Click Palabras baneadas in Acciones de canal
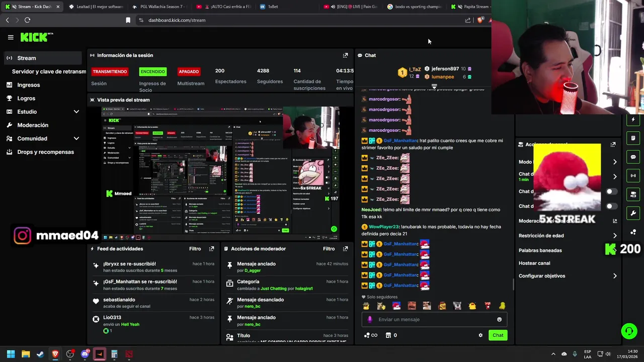This screenshot has height=362, width=644. click(540, 250)
